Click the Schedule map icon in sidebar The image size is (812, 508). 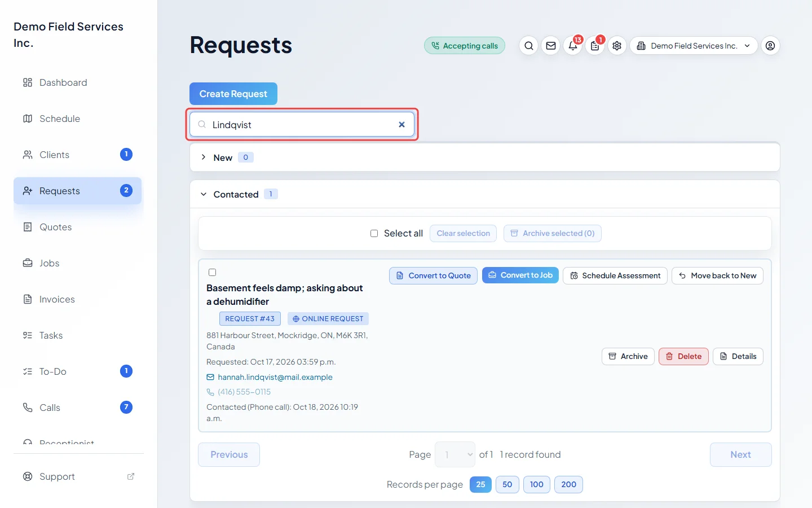28,119
